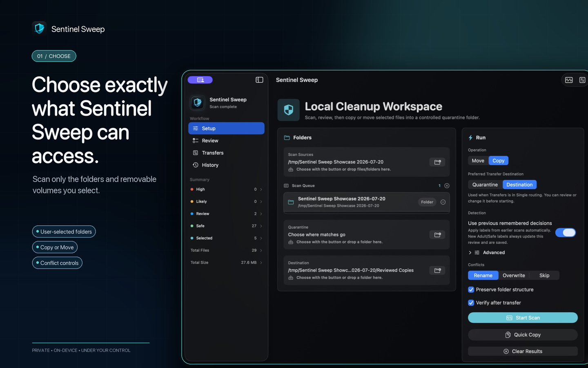Browse for the Destination folder icon
588x368 pixels.
437,270
